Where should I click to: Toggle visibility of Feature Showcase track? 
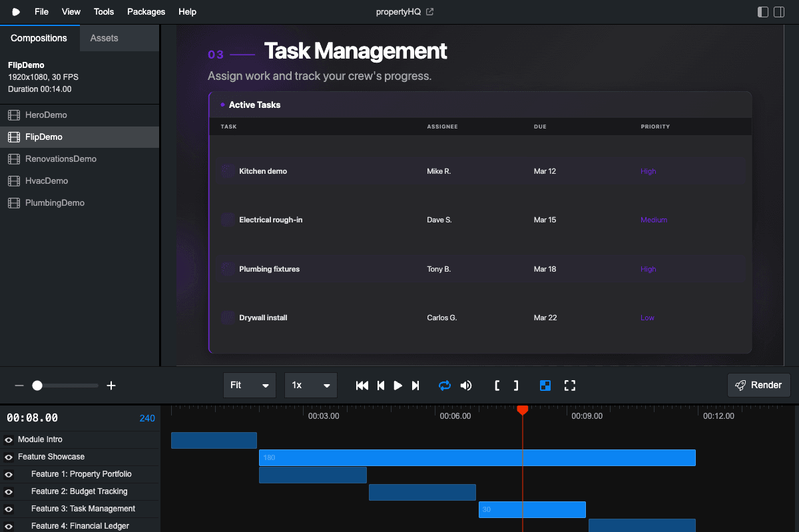coord(9,457)
